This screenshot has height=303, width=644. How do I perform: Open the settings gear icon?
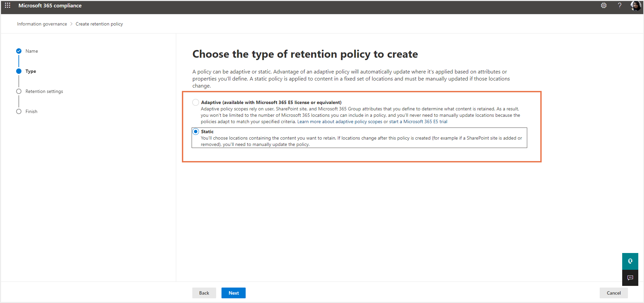pyautogui.click(x=603, y=6)
